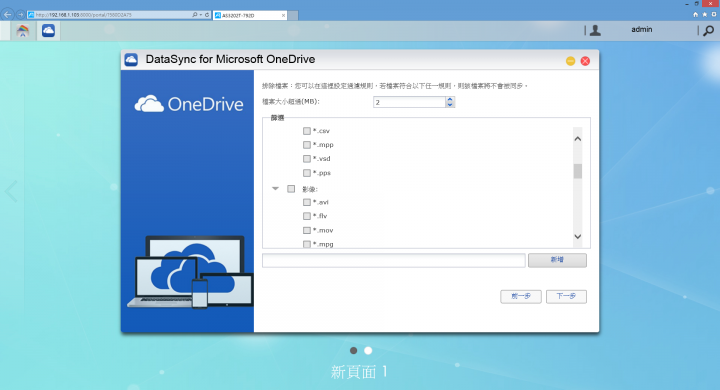Image resolution: width=720 pixels, height=390 pixels.
Task: Check the *.mpg filter checkbox
Action: tap(307, 244)
